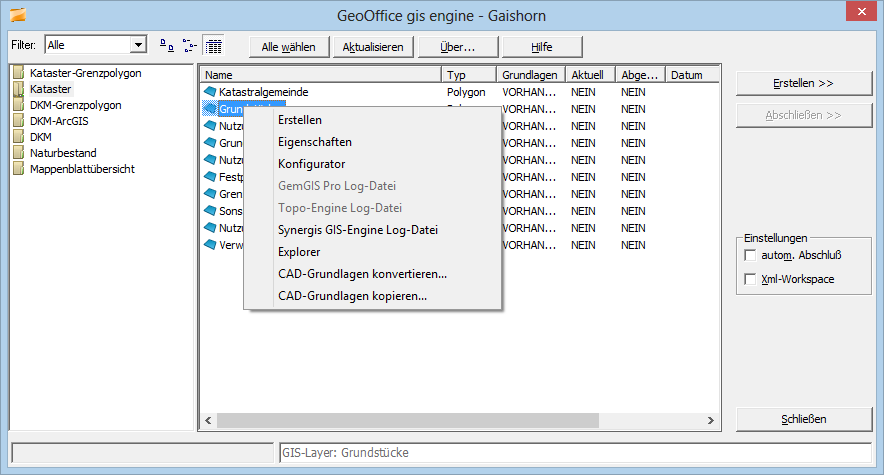Click the Erstellen >> button
Screen dimensions: 884x475
point(804,83)
